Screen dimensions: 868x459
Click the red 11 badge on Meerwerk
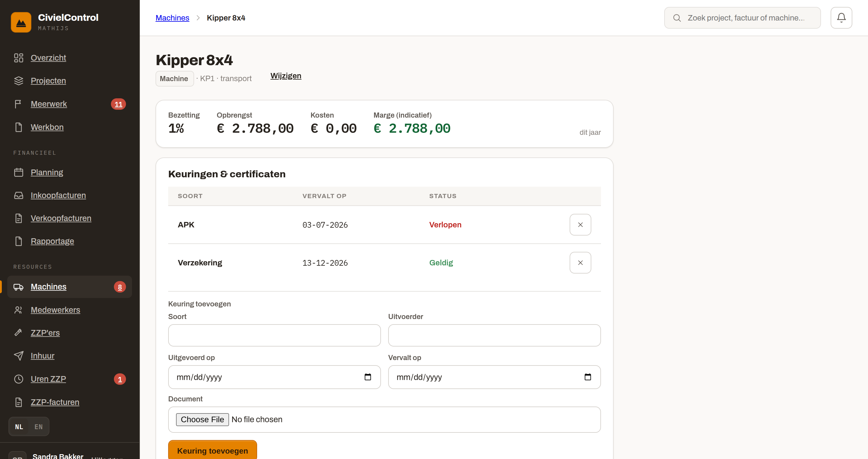click(118, 104)
